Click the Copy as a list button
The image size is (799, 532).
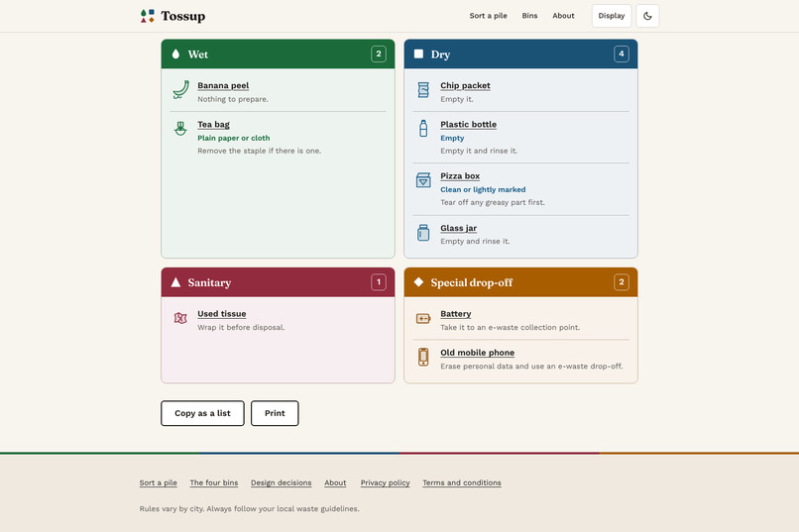pyautogui.click(x=203, y=413)
